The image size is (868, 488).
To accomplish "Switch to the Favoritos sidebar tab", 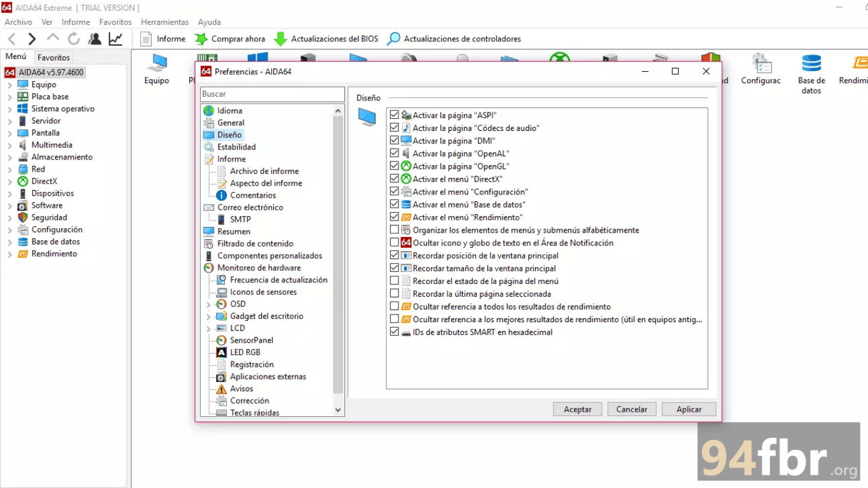I will [x=54, y=57].
